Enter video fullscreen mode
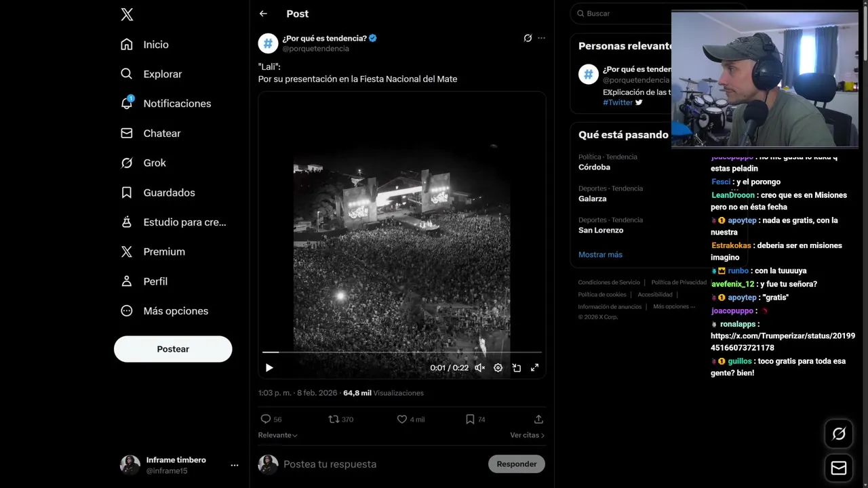This screenshot has height=488, width=868. [534, 368]
